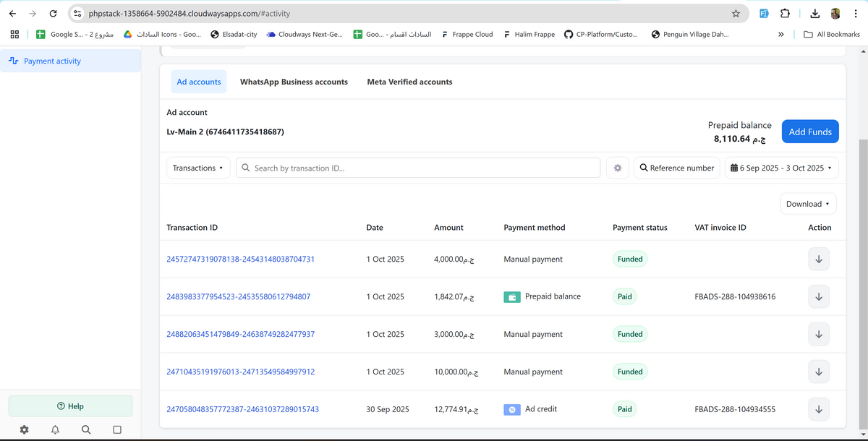
Task: Click the browser back arrow
Action: 12,13
